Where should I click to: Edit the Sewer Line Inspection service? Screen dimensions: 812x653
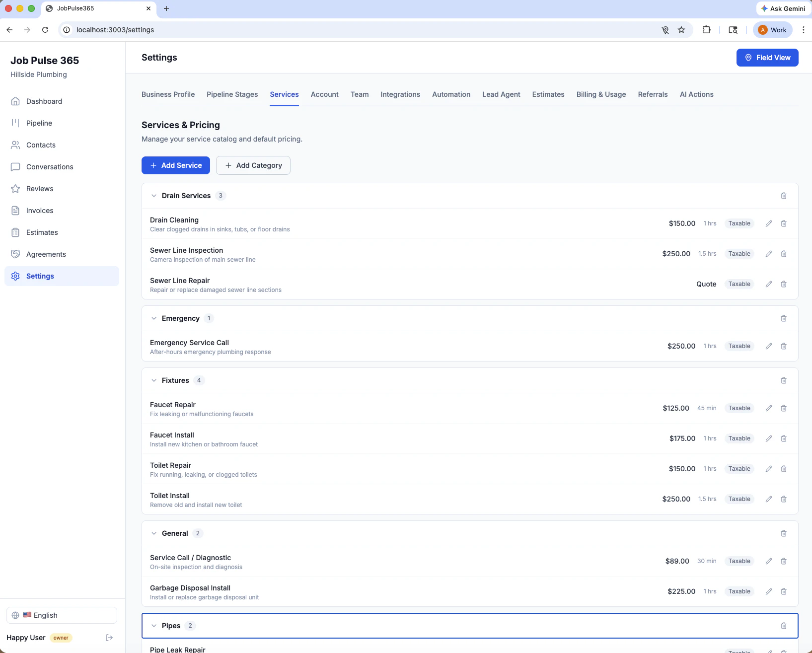pos(769,254)
